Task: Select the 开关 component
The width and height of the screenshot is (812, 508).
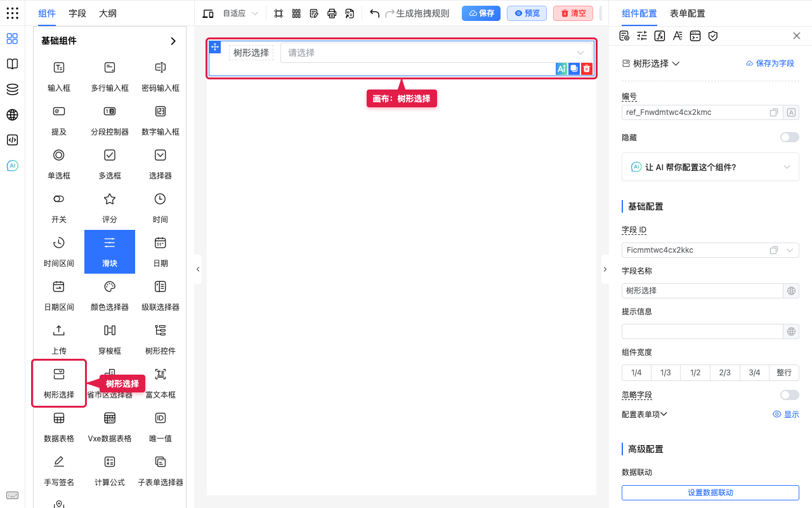Action: [x=59, y=208]
